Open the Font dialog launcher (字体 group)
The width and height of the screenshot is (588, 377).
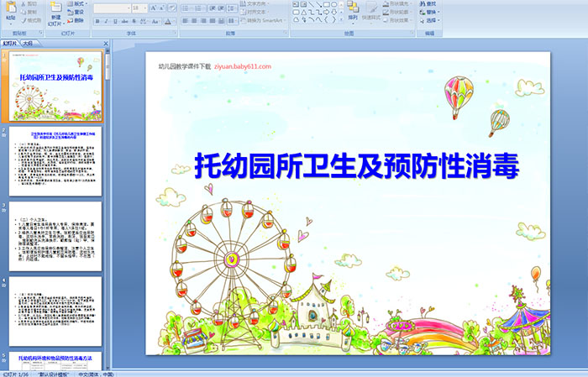pos(175,33)
